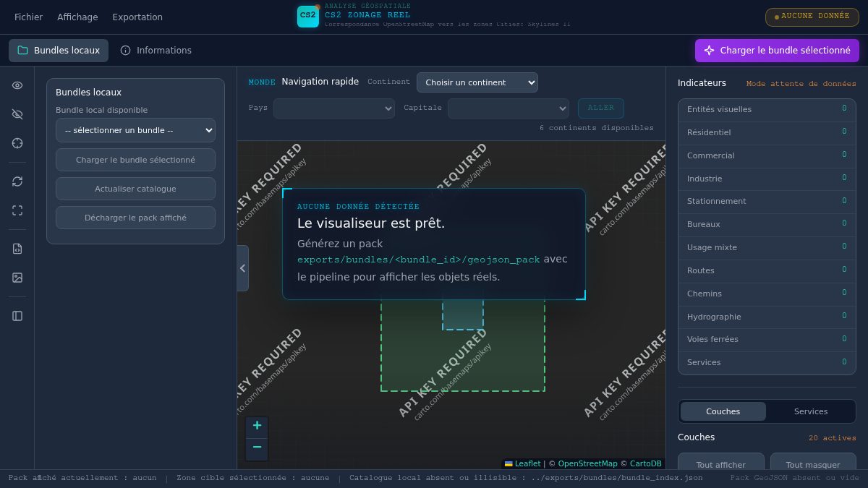Click the Industrie indicator row
Image resolution: width=868 pixels, height=488 pixels.
pos(767,179)
